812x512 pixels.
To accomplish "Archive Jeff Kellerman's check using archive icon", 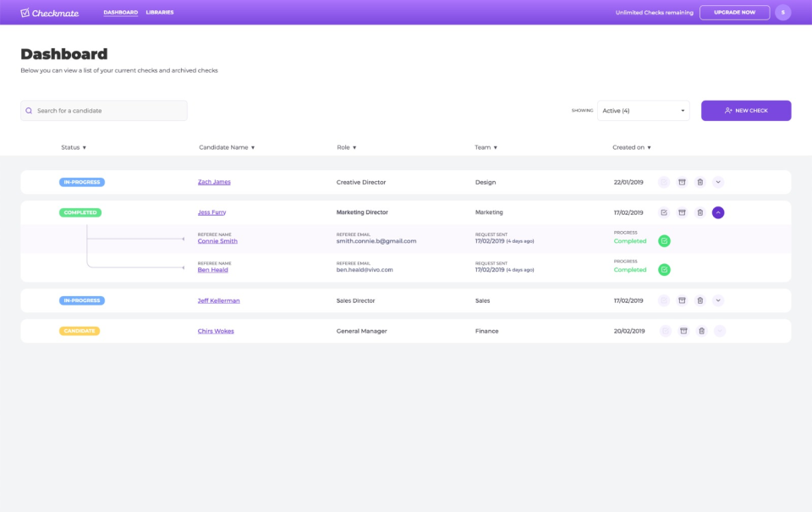I will pyautogui.click(x=683, y=300).
